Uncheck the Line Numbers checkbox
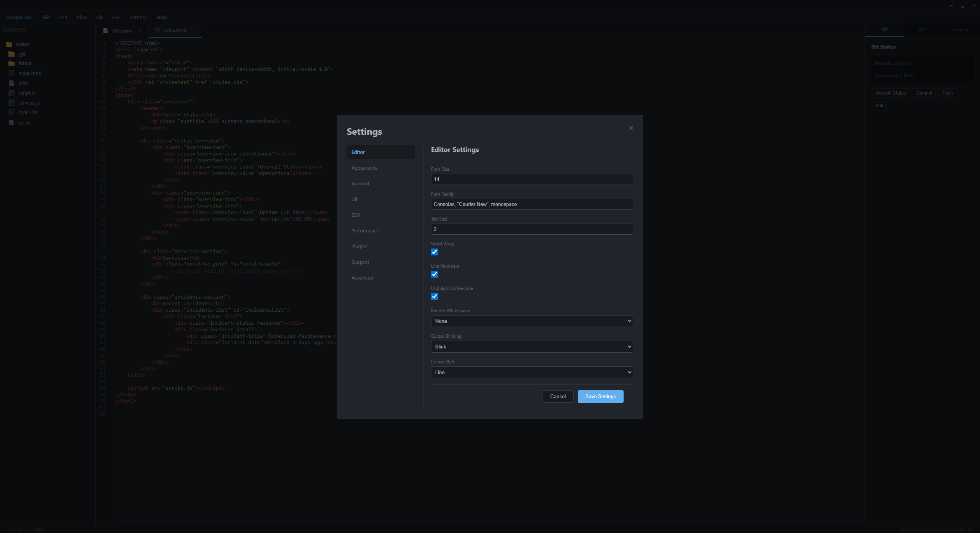Screen dimensions: 980x533 (434, 274)
